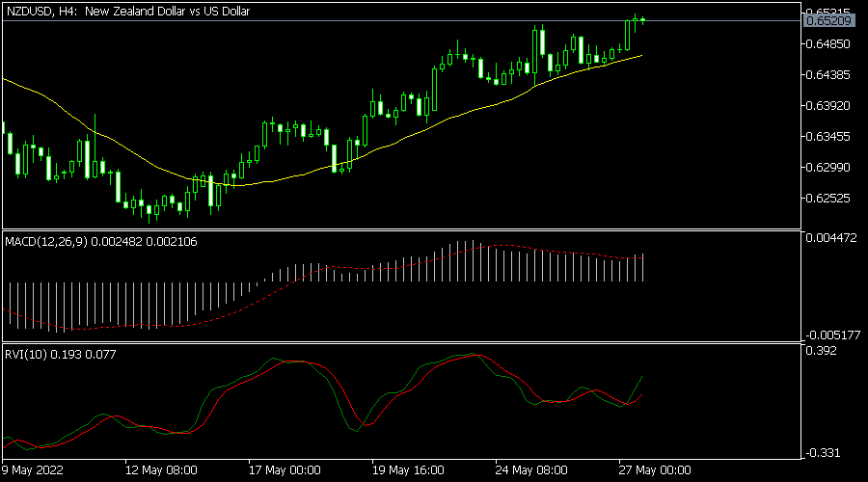868x482 pixels.
Task: Click price scale value 0.63455
Action: coord(828,137)
